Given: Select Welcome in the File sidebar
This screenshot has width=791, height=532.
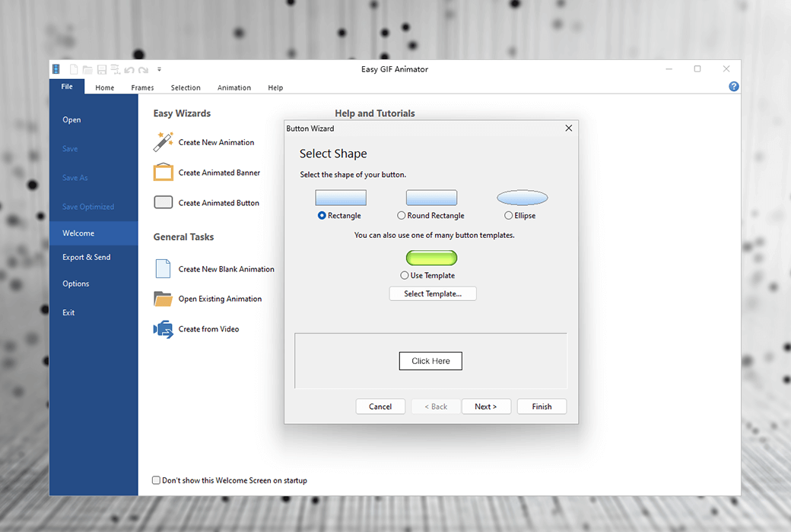Looking at the screenshot, I should tap(94, 233).
